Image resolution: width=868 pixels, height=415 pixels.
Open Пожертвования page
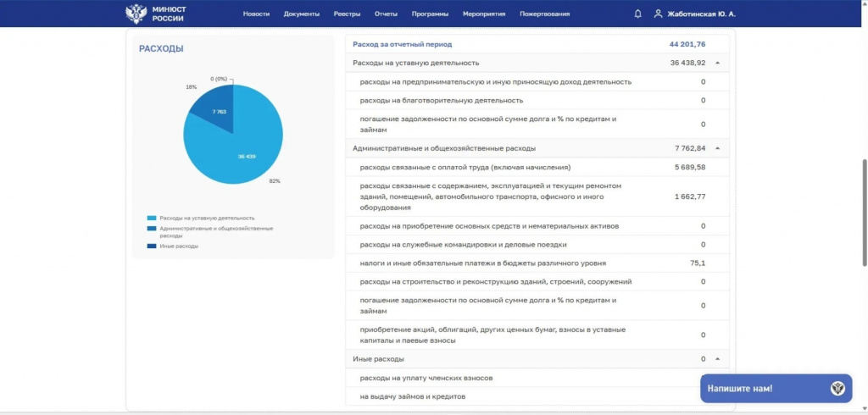[545, 14]
